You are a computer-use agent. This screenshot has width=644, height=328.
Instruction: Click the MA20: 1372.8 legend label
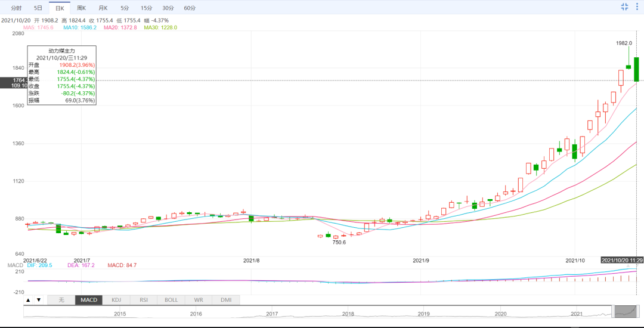coord(120,27)
